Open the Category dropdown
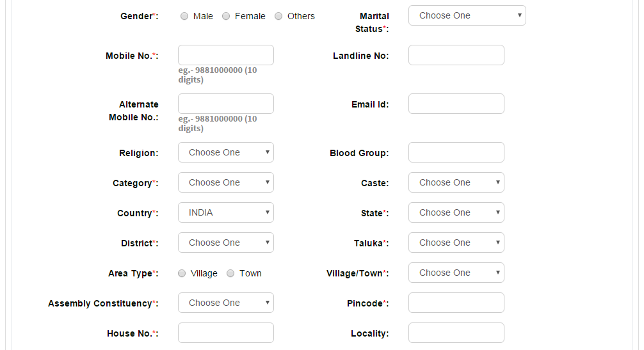 226,182
